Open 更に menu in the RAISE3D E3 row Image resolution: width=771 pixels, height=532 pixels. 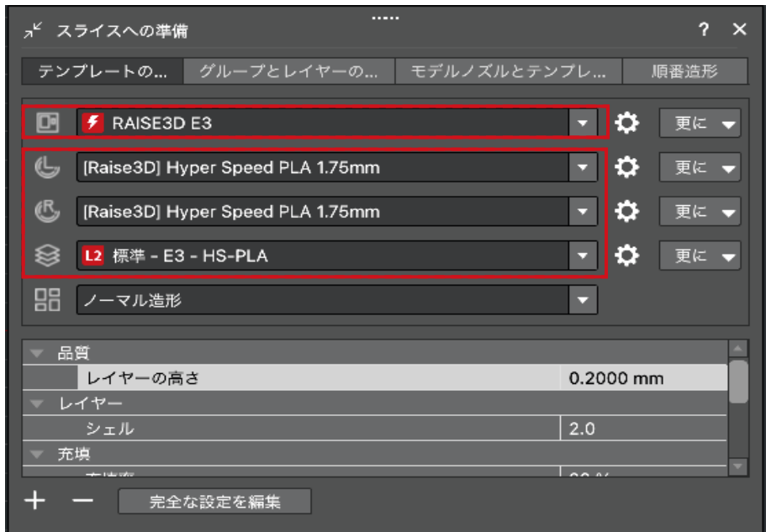[700, 123]
